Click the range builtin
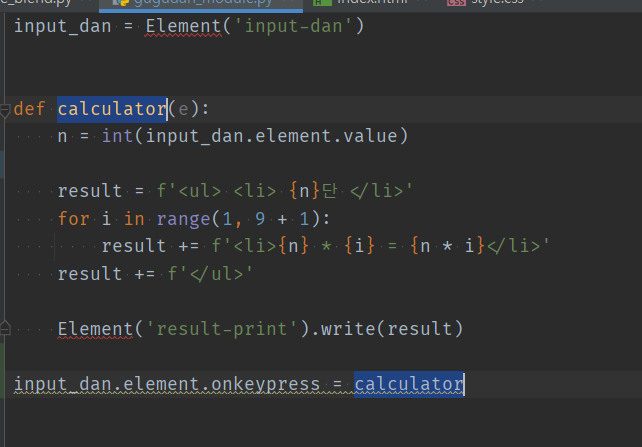 183,219
